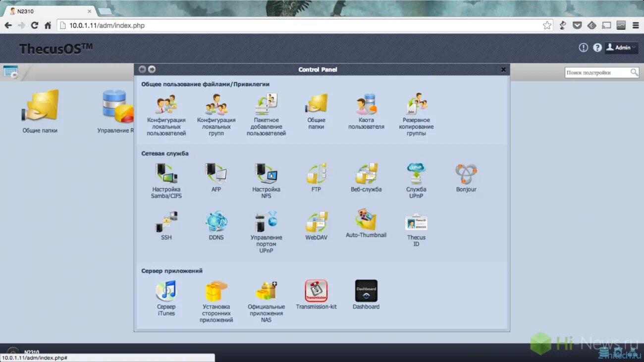Open Dashboard app
Screen dimensions: 644x362
pyautogui.click(x=366, y=295)
